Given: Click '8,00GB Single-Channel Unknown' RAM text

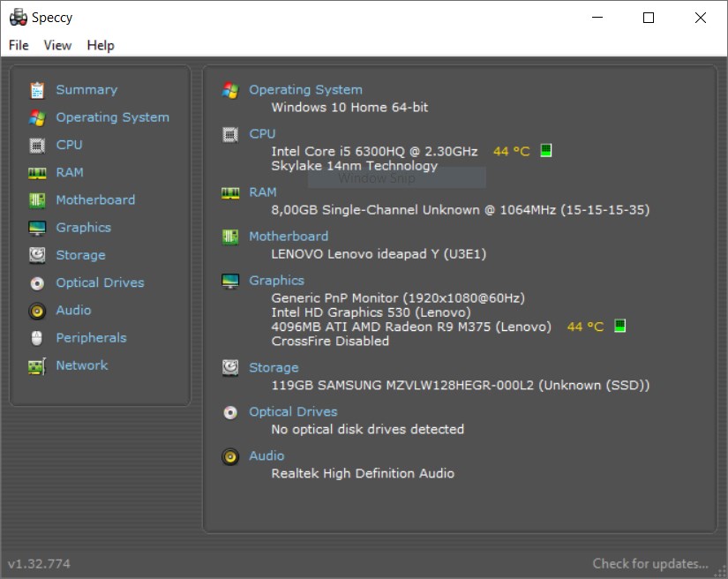Looking at the screenshot, I should coord(375,210).
